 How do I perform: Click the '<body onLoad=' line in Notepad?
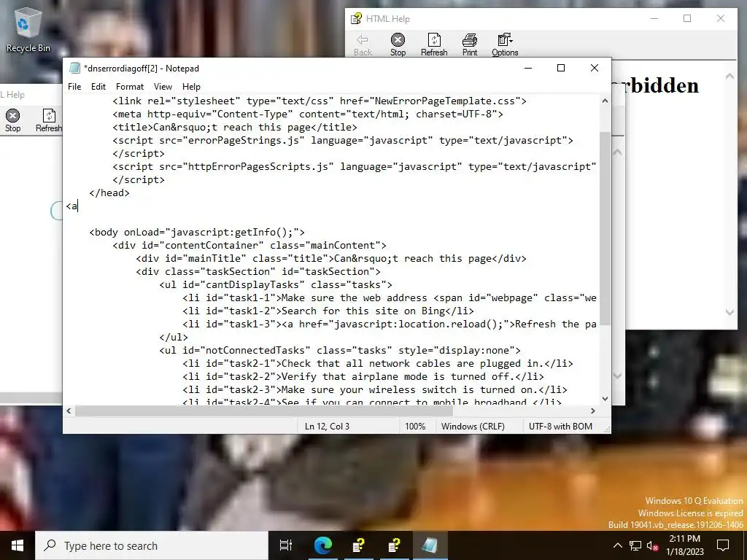[x=197, y=233]
